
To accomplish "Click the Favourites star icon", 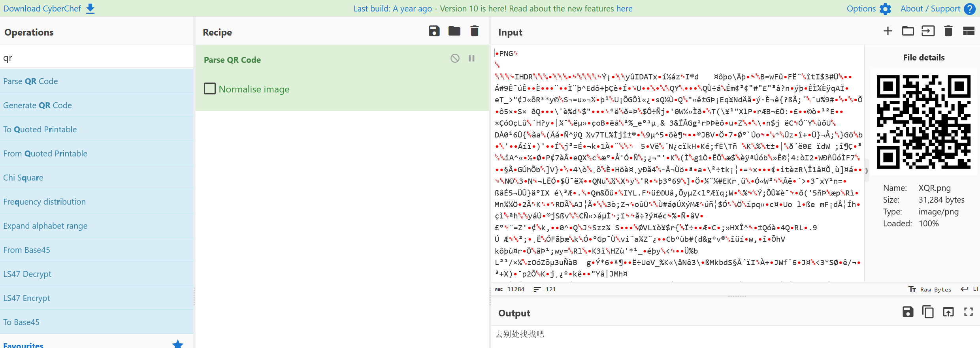I will [178, 344].
